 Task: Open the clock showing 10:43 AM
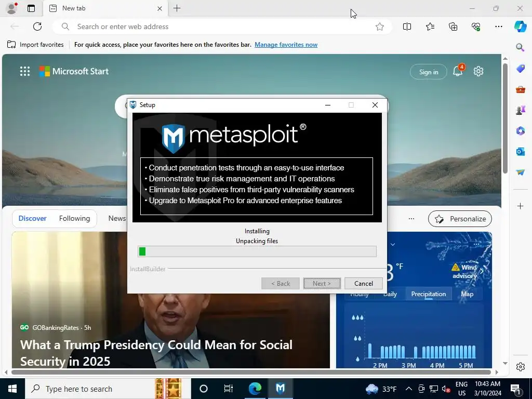[487, 389]
